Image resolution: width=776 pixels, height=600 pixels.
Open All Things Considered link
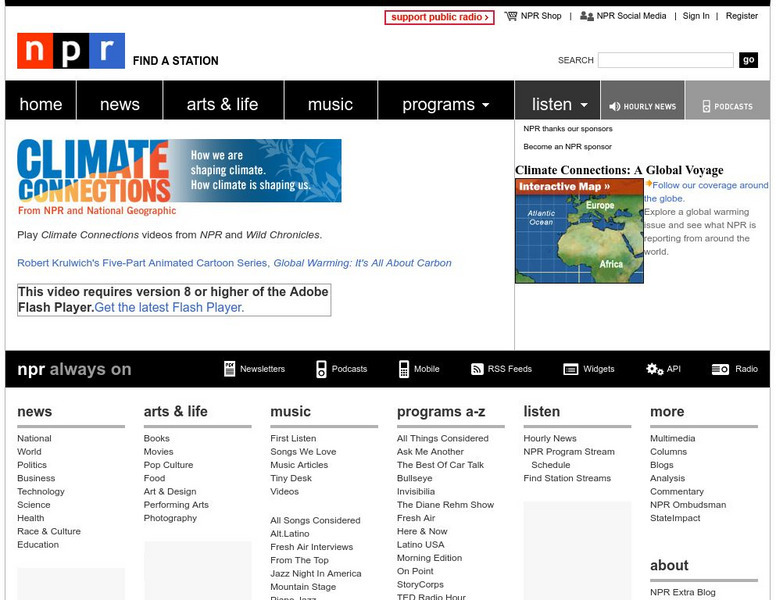pyautogui.click(x=442, y=438)
